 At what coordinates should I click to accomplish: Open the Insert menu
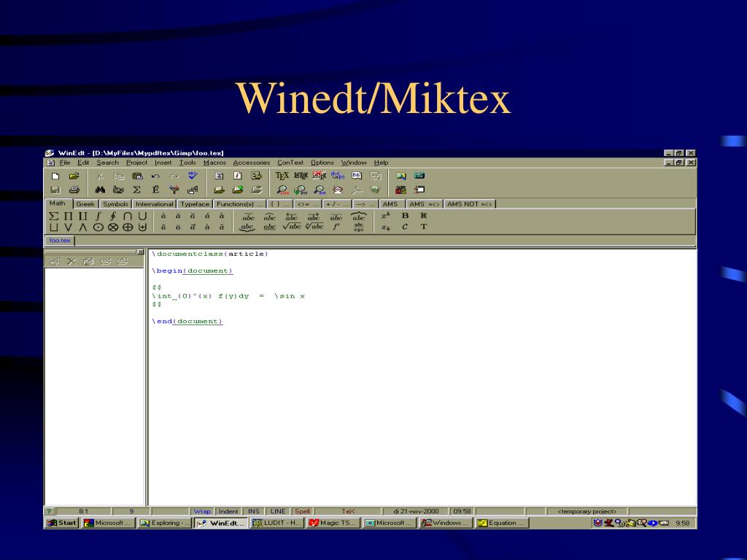point(163,163)
